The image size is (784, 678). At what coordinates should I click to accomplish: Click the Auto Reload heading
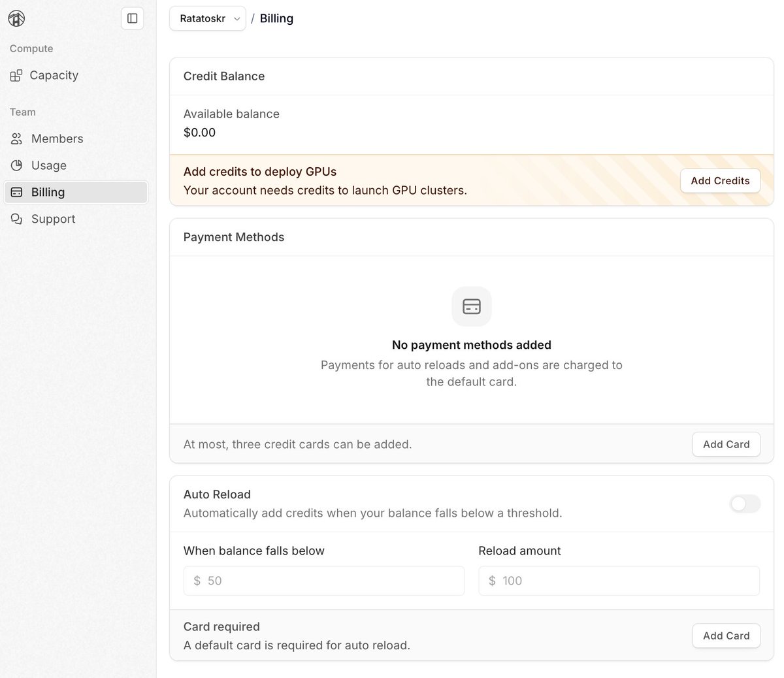tap(217, 494)
